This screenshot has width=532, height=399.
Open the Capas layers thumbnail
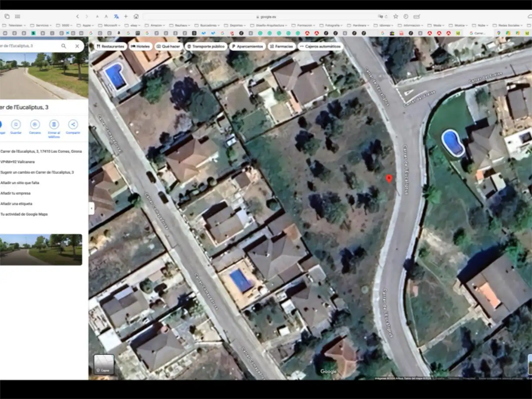tap(104, 364)
